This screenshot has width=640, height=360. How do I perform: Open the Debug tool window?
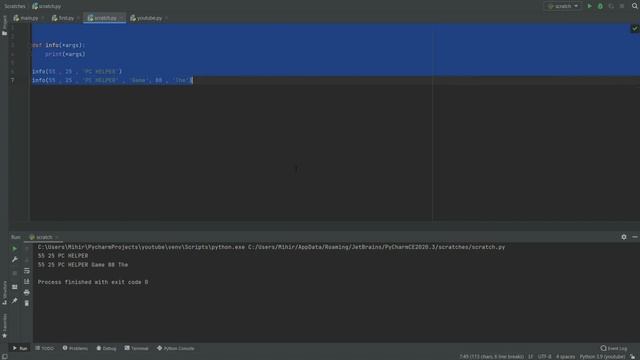tap(106, 348)
